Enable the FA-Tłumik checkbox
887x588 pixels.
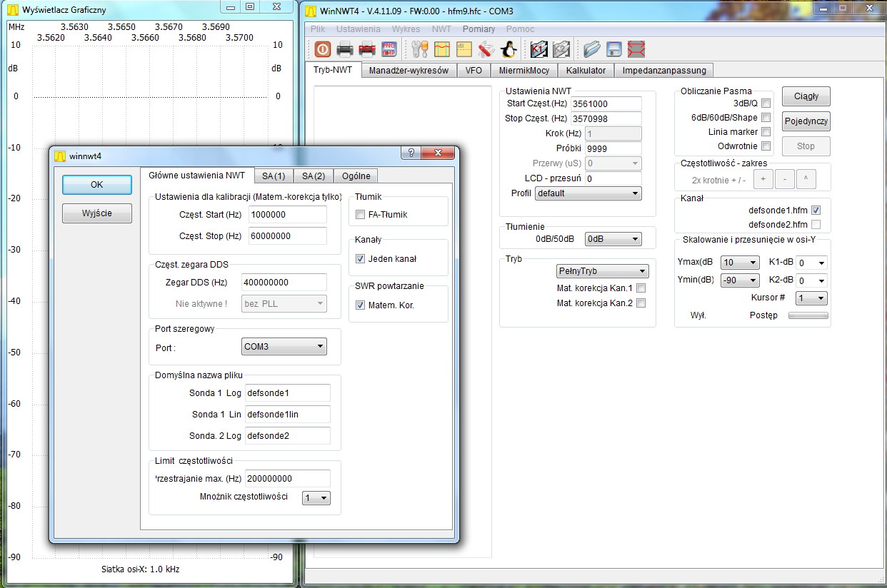pyautogui.click(x=361, y=214)
